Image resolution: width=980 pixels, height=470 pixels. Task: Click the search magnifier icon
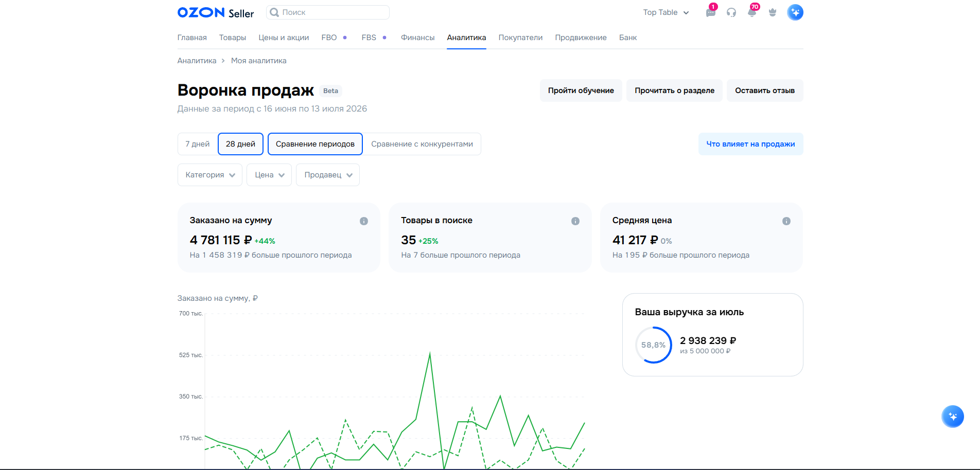[275, 12]
